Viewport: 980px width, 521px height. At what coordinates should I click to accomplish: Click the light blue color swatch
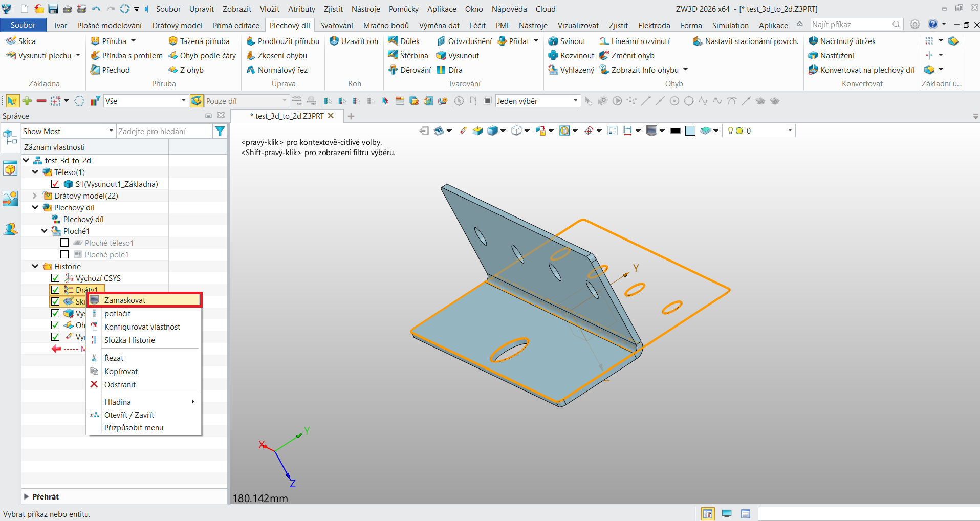(x=690, y=131)
